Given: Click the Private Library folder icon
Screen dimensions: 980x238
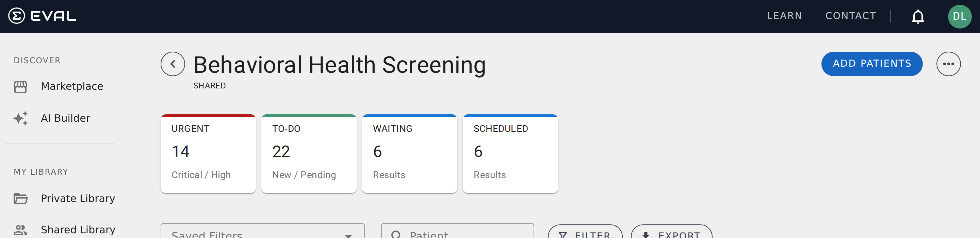Looking at the screenshot, I should tap(20, 199).
